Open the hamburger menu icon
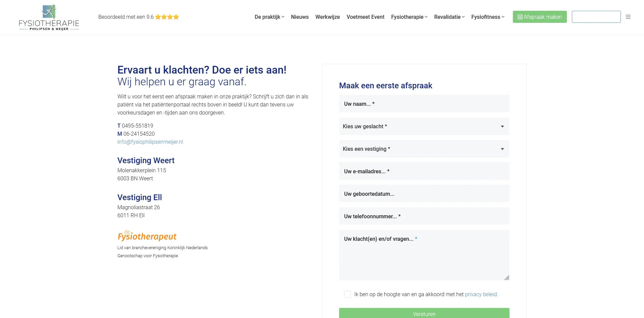The image size is (644, 318). coord(628,17)
